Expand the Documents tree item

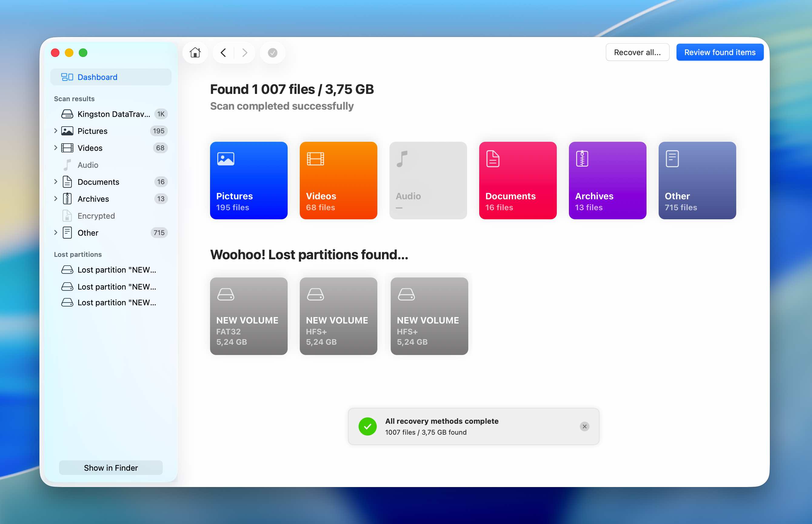point(55,182)
